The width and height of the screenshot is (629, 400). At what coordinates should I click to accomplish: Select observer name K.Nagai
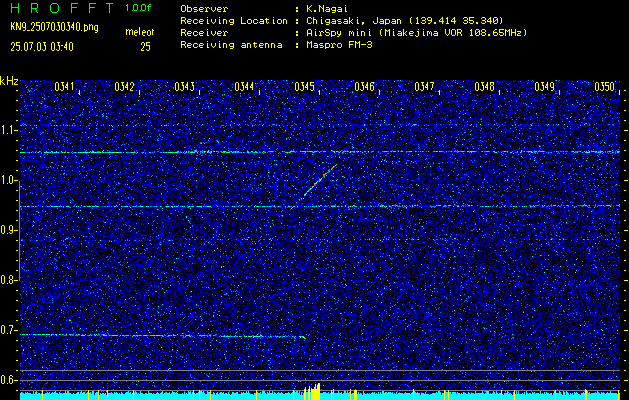pos(328,9)
